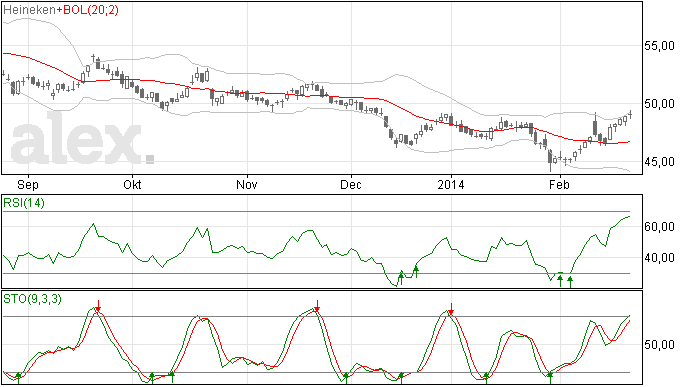Viewport: 690px width, 387px height.
Task: Click the first green RSI buy arrow in December
Action: (x=401, y=278)
